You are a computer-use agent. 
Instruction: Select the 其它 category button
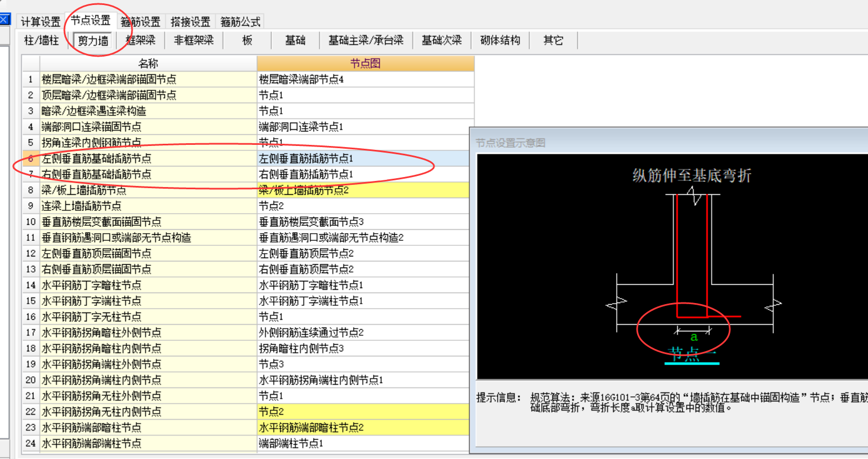point(553,41)
